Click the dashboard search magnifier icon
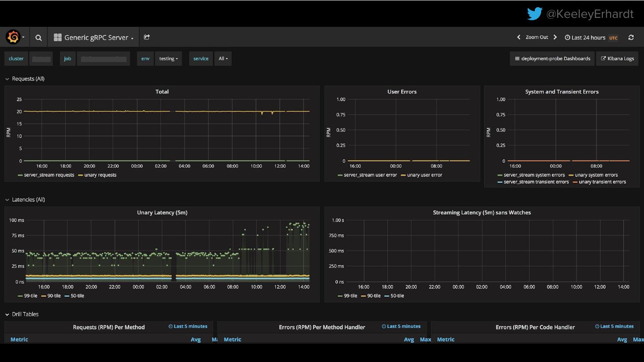 coord(38,38)
